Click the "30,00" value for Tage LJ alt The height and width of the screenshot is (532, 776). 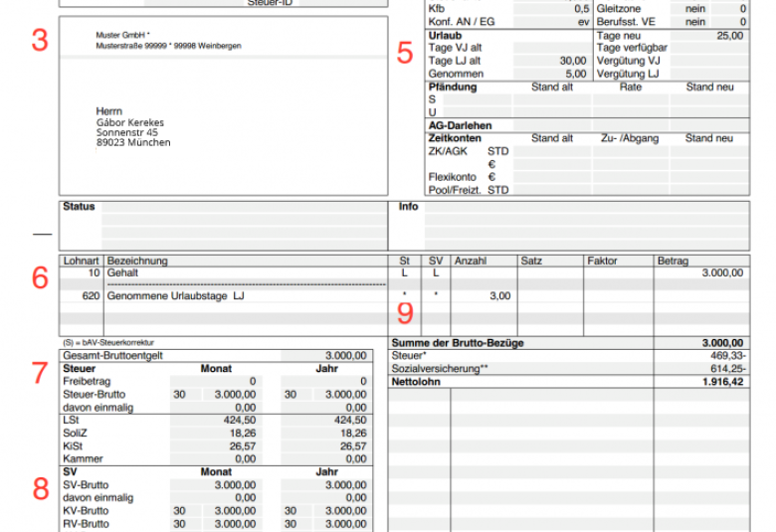pyautogui.click(x=573, y=61)
